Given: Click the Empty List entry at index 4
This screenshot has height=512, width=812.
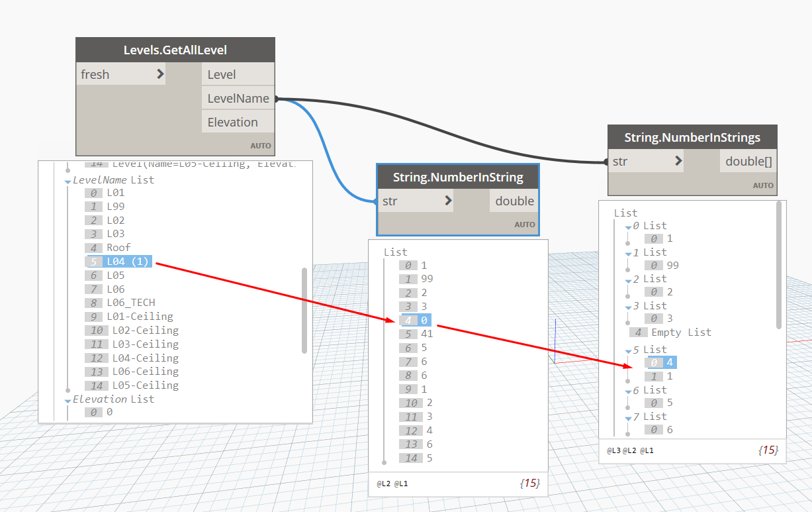Looking at the screenshot, I should [680, 333].
